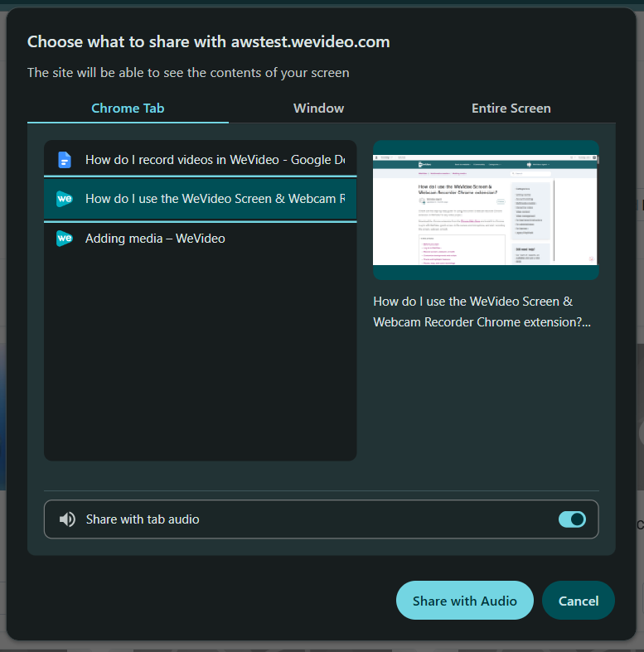Select the Adding media – WeVideo entry
The height and width of the screenshot is (652, 644).
pyautogui.click(x=200, y=239)
